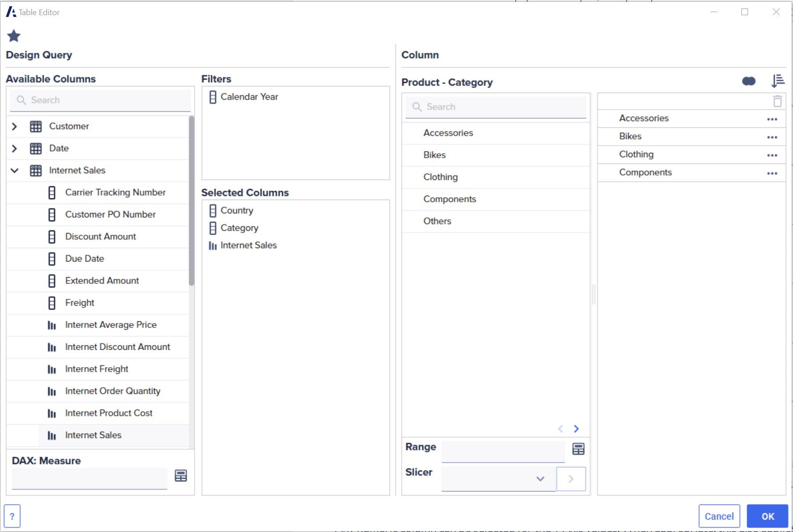
Task: Collapse the Internet Sales table node
Action: pyautogui.click(x=14, y=171)
